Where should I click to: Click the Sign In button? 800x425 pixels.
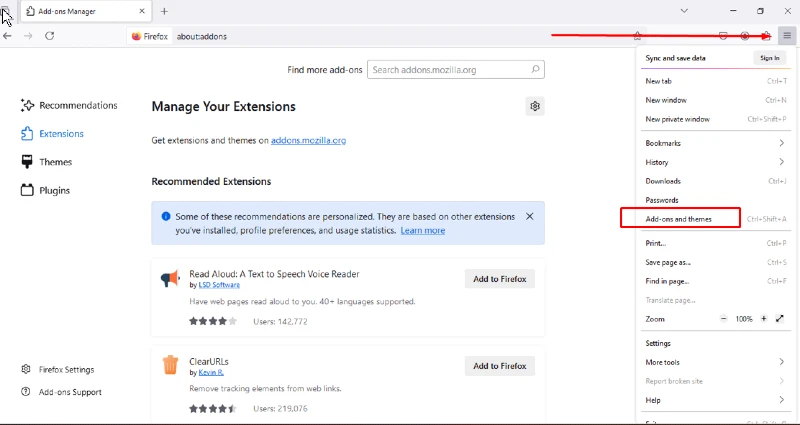[769, 58]
